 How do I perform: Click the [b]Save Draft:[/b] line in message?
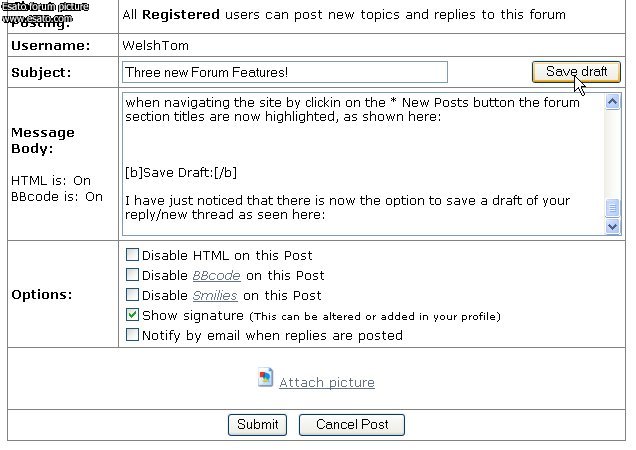(x=181, y=172)
